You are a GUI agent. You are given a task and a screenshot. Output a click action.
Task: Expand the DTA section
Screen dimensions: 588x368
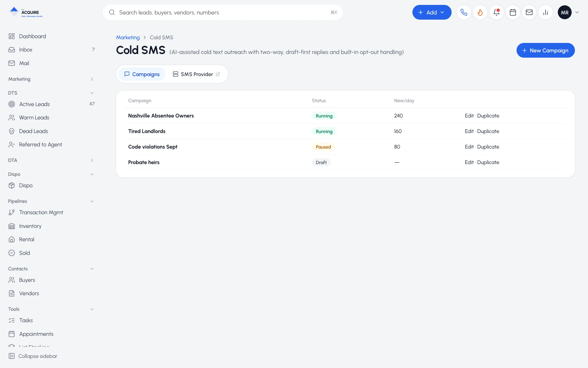coord(51,160)
